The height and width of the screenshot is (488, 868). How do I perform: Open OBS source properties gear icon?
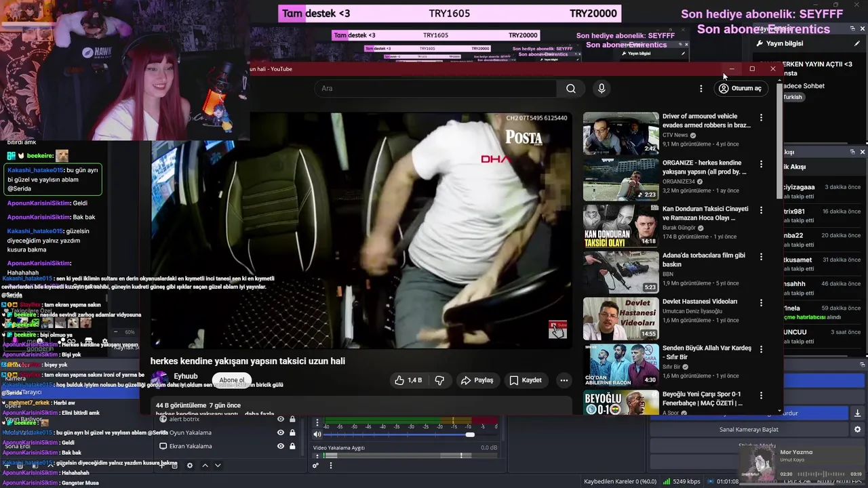pyautogui.click(x=190, y=466)
